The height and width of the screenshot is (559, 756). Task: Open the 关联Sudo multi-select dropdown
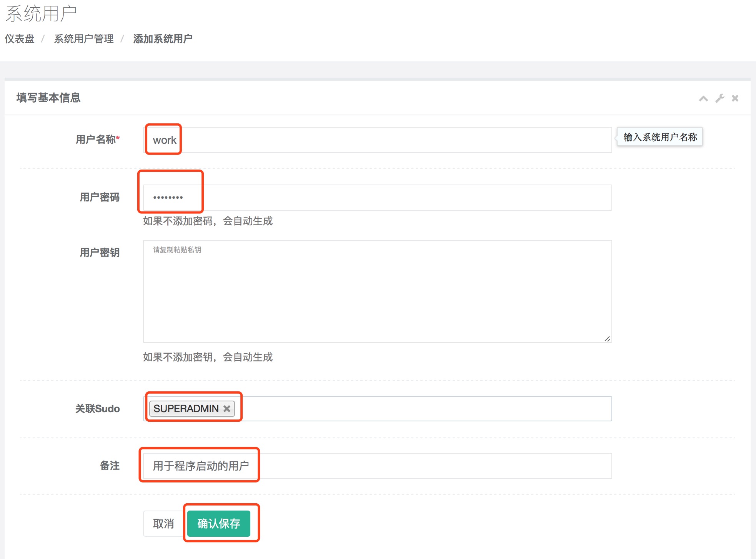pos(423,409)
